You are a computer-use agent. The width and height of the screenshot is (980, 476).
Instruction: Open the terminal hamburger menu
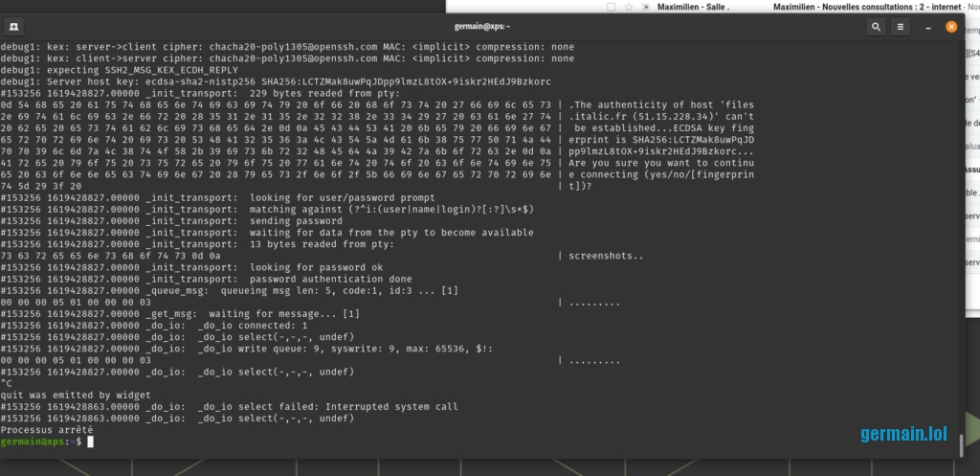(902, 28)
